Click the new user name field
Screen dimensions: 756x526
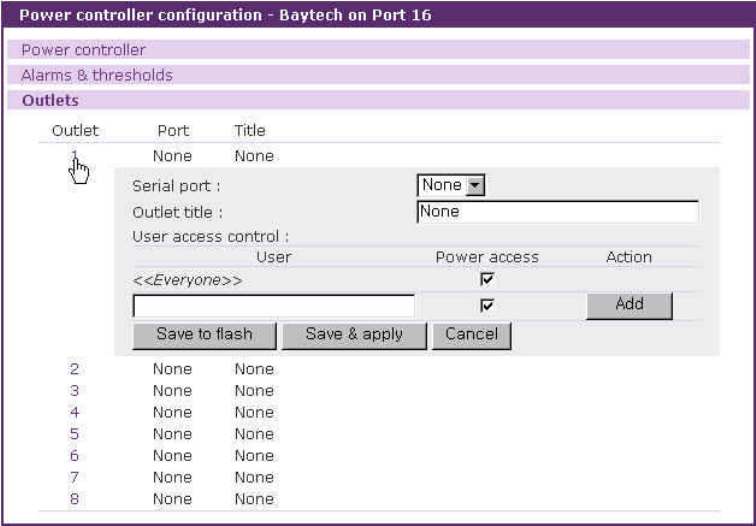(273, 305)
